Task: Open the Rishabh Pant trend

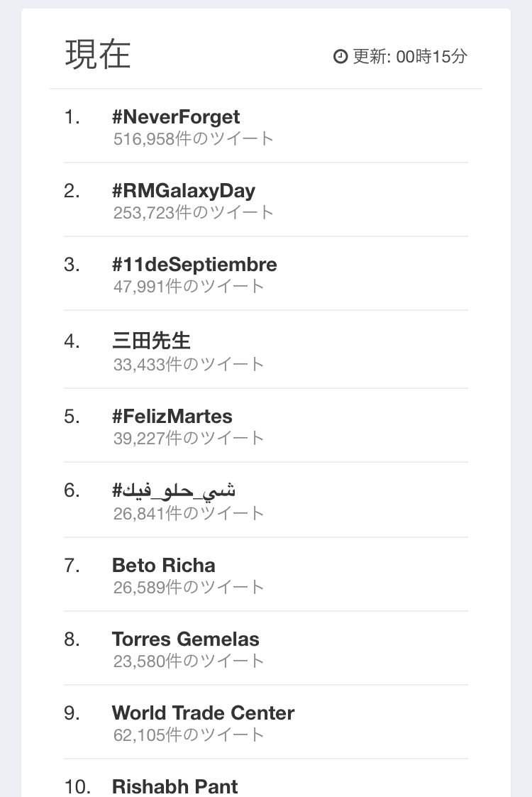Action: coord(175,786)
